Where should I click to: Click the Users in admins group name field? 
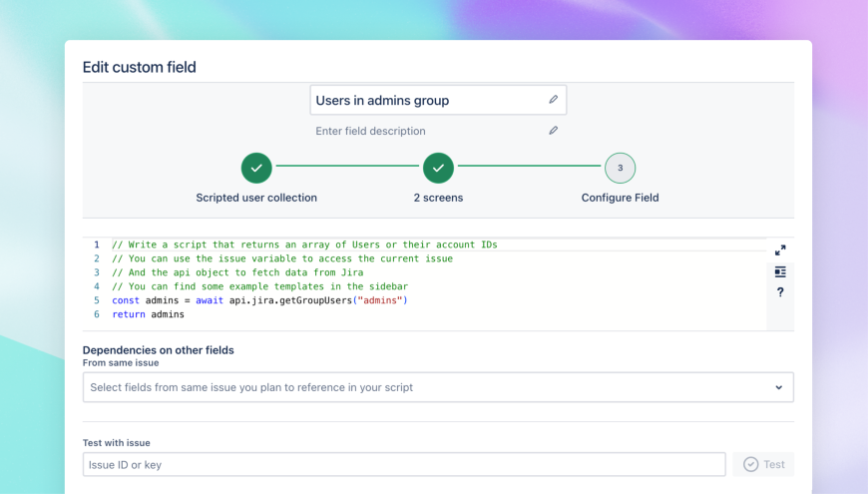tap(429, 100)
